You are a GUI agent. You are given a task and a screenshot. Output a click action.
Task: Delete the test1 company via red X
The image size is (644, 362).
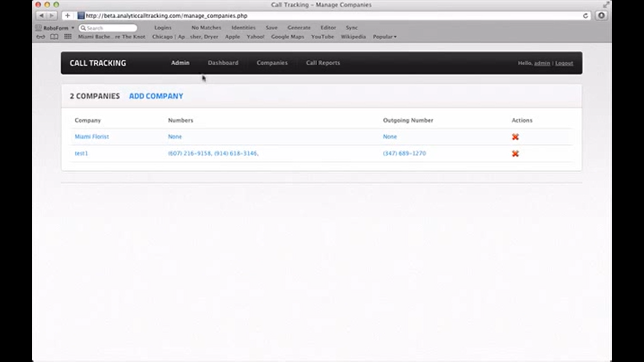(x=515, y=154)
